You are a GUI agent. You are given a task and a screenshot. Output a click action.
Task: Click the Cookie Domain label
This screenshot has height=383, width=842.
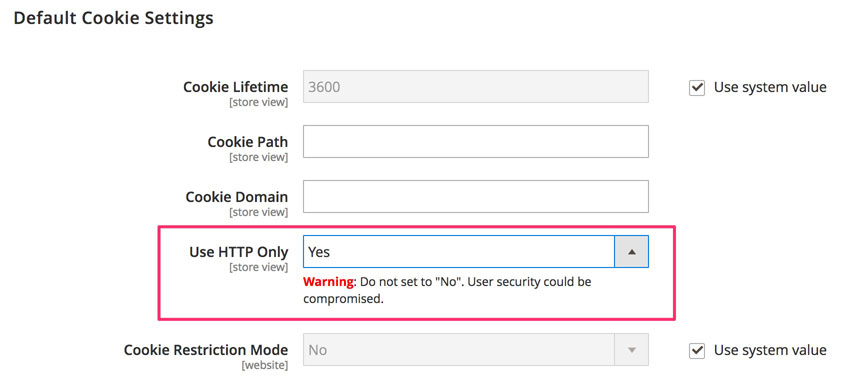tap(237, 197)
